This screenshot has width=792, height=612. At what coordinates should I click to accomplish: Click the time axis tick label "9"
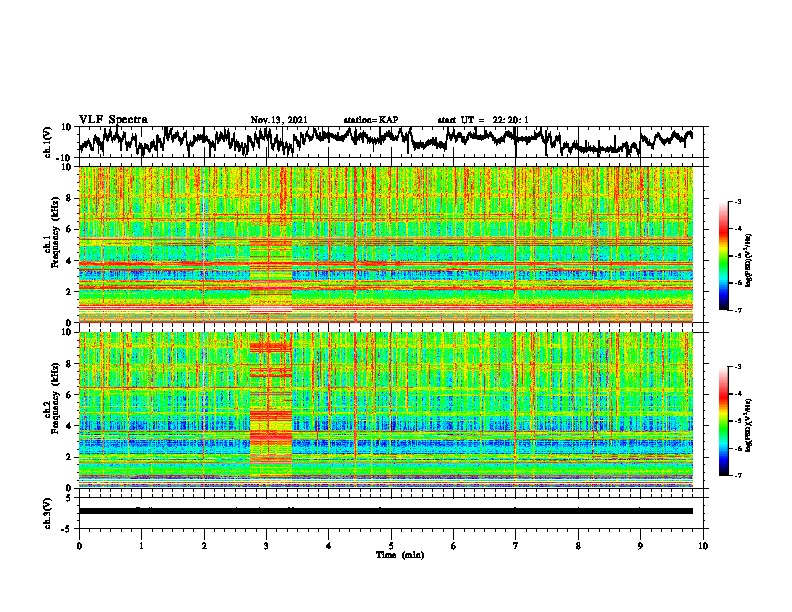(640, 546)
